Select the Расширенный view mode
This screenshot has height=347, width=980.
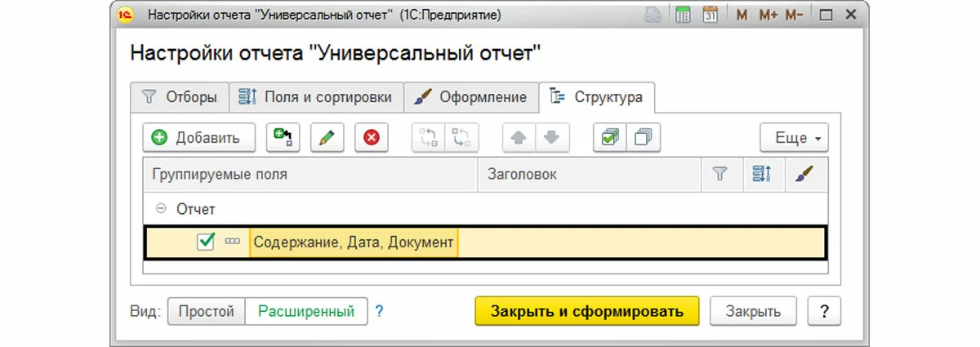(306, 311)
